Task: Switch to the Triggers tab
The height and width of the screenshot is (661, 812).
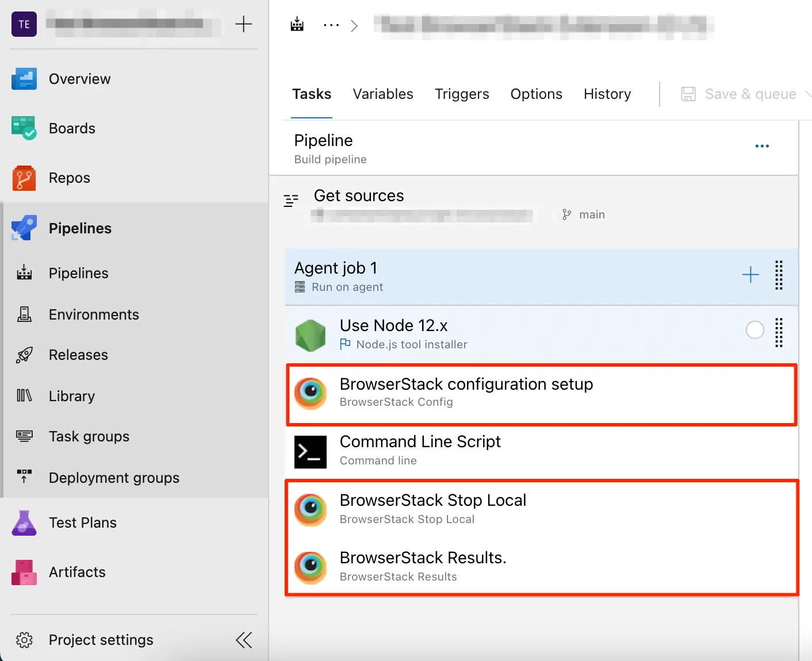Action: click(x=462, y=94)
